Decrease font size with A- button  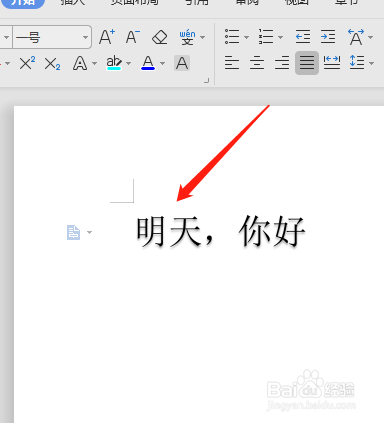coord(133,37)
